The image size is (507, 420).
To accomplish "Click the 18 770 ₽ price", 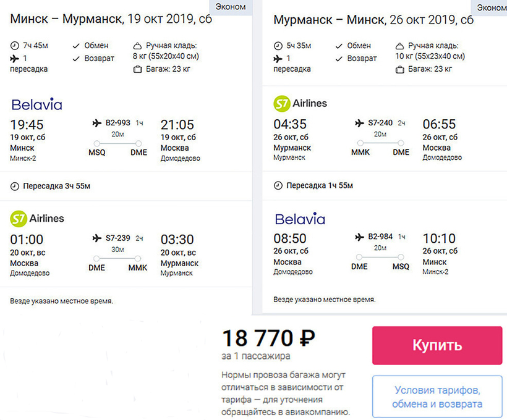I will [x=268, y=338].
